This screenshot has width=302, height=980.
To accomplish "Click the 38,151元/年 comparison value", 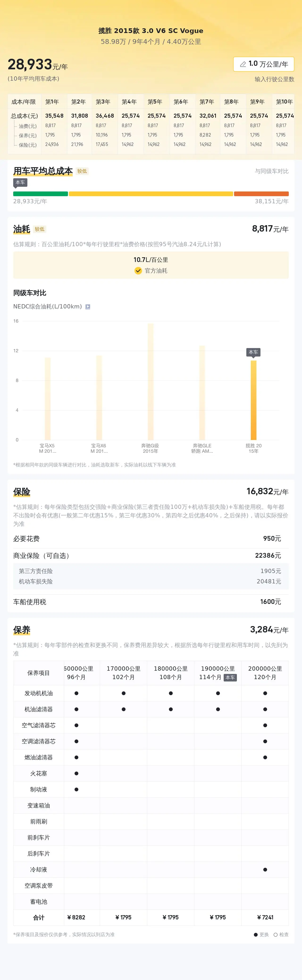I will (272, 201).
